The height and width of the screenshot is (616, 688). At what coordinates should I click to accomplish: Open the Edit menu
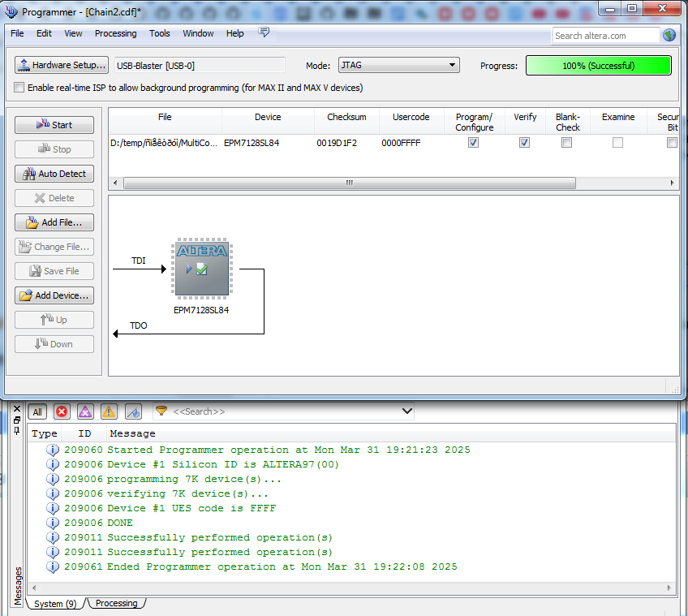point(44,33)
